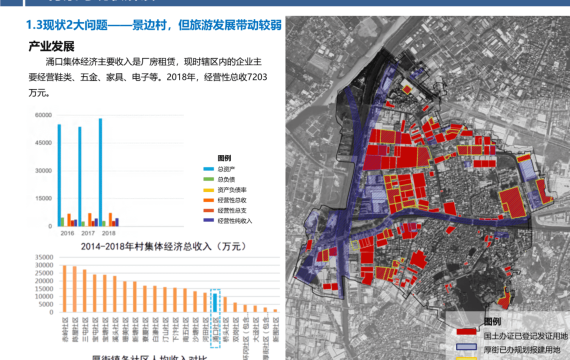Click the paragraph mentioning 经营性总收7203万元
This screenshot has width=570, height=360.
click(148, 77)
